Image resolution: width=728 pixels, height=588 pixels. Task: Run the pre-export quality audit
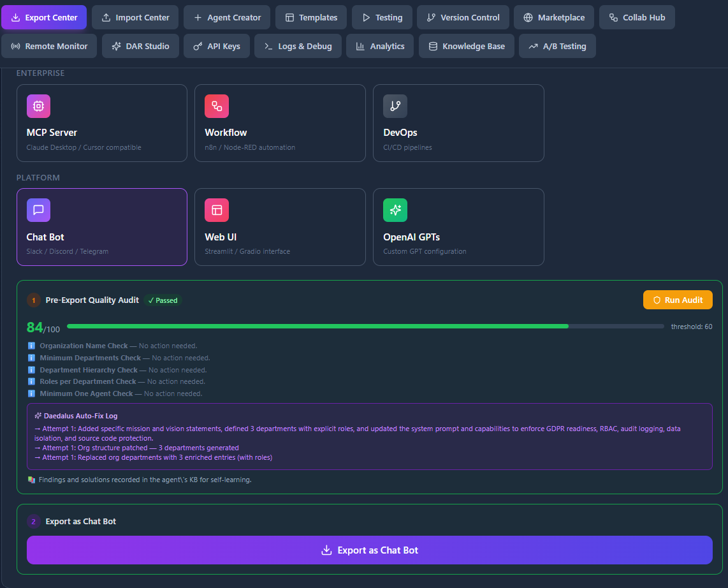(x=678, y=300)
